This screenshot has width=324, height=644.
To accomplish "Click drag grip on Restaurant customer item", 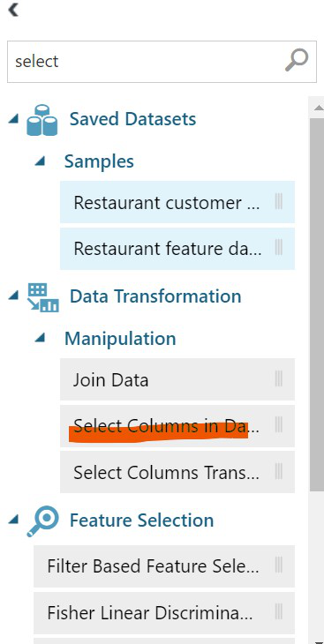I will (278, 202).
